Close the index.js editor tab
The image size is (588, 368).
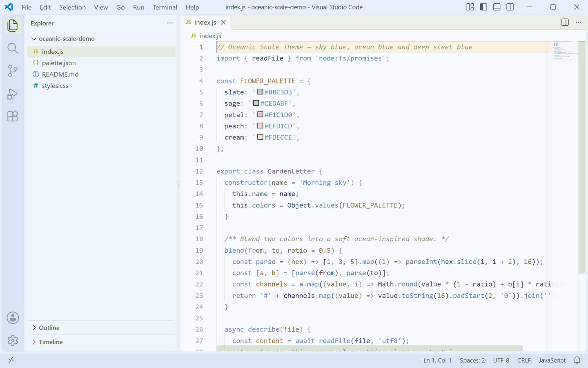pos(223,22)
